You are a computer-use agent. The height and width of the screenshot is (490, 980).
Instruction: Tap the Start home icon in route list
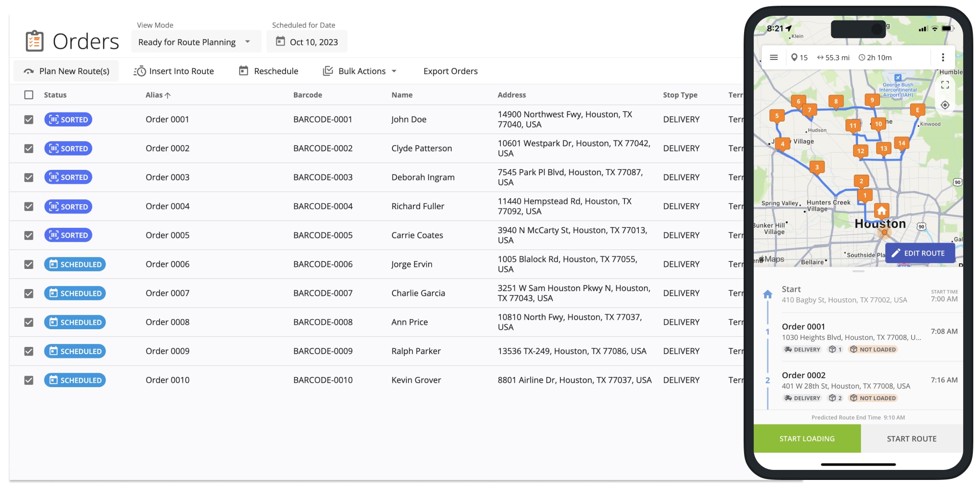[x=768, y=294]
